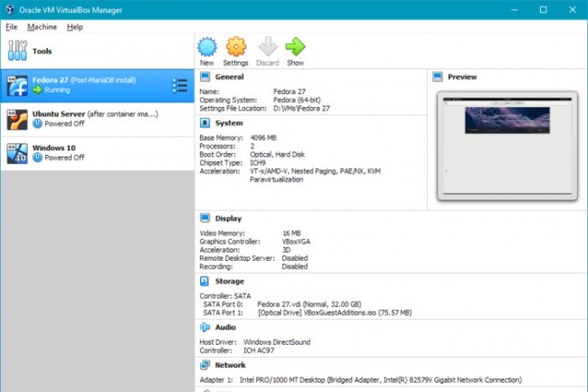Click the Audio section title
Image resolution: width=588 pixels, height=392 pixels.
tap(225, 327)
